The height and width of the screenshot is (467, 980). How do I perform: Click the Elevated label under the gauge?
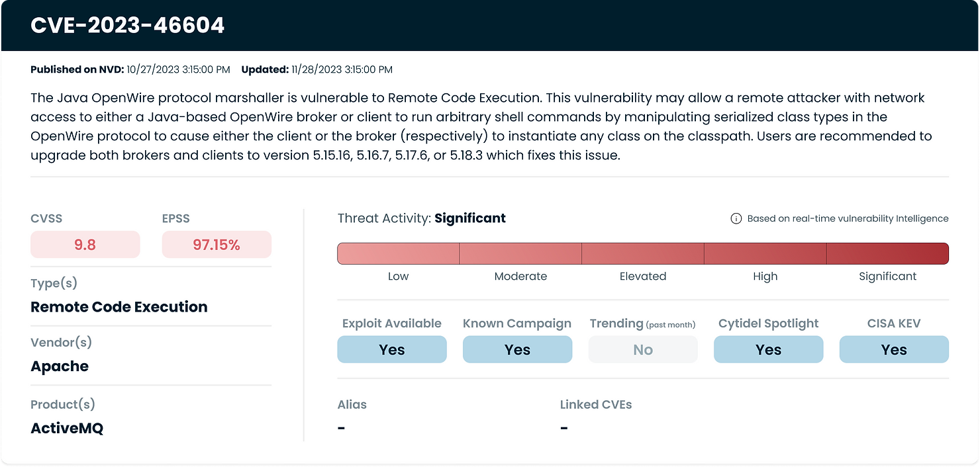point(642,276)
